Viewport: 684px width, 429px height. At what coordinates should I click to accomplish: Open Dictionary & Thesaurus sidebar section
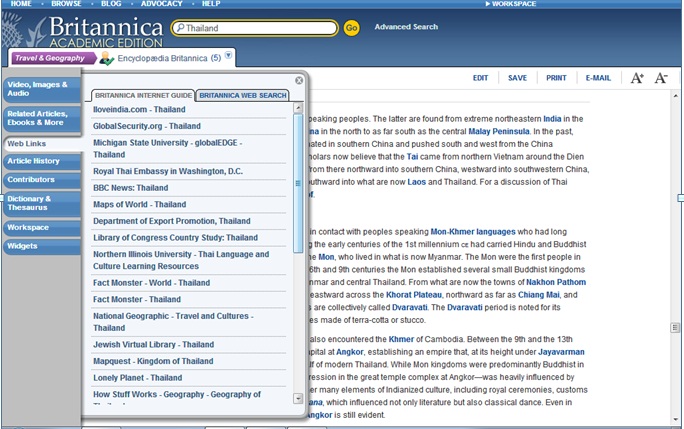[42, 203]
